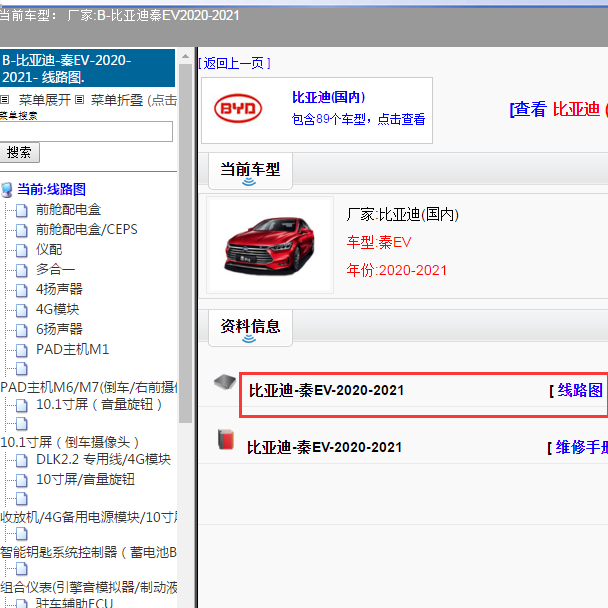The image size is (608, 608).
Task: Open the 维修手册 link in 资料信息
Action: (x=582, y=447)
